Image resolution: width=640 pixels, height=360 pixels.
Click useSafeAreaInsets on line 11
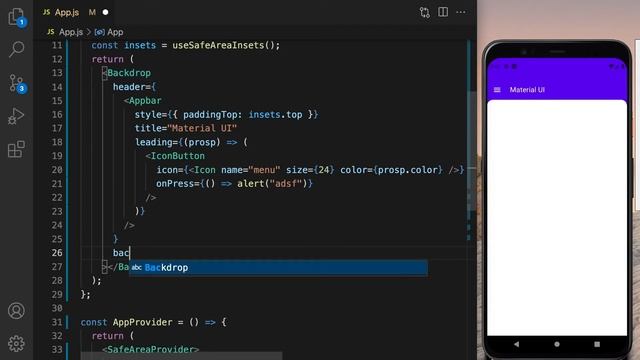click(218, 45)
